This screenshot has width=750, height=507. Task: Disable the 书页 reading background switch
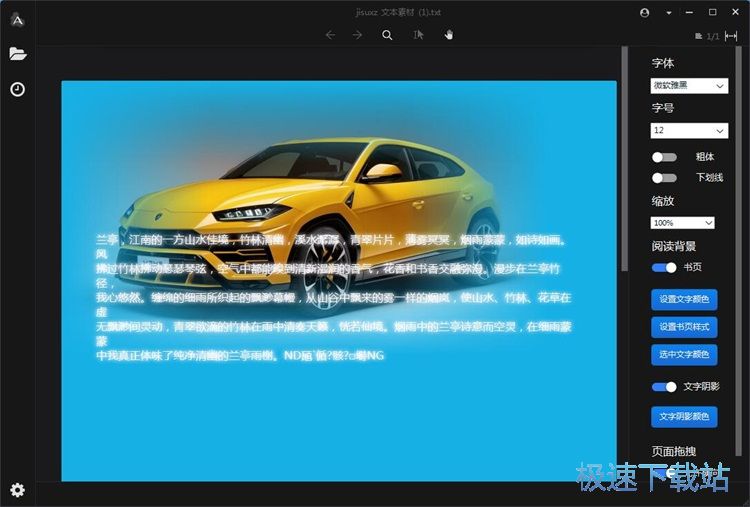[x=664, y=267]
